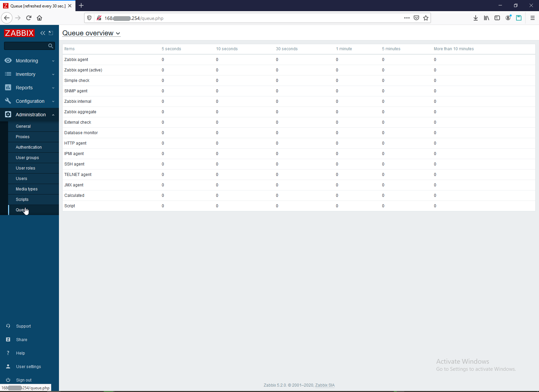Click the insecure connection lock icon
The image size is (539, 392).
99,18
